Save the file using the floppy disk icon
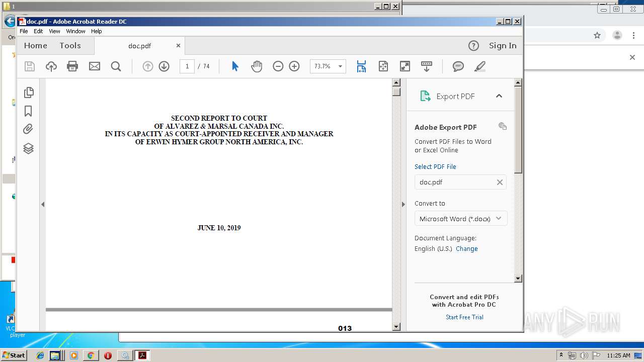This screenshot has width=644, height=362. coord(30,66)
